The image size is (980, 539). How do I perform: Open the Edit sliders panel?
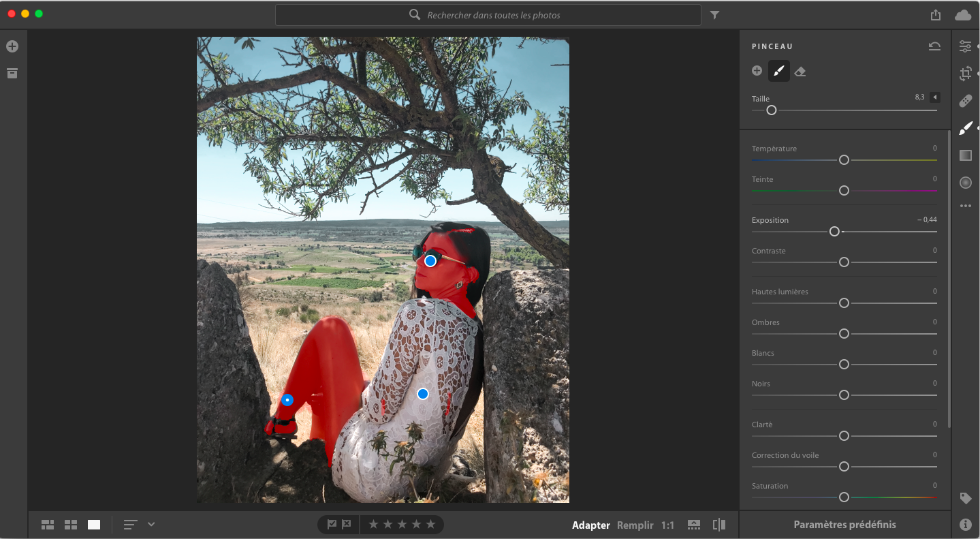point(965,46)
